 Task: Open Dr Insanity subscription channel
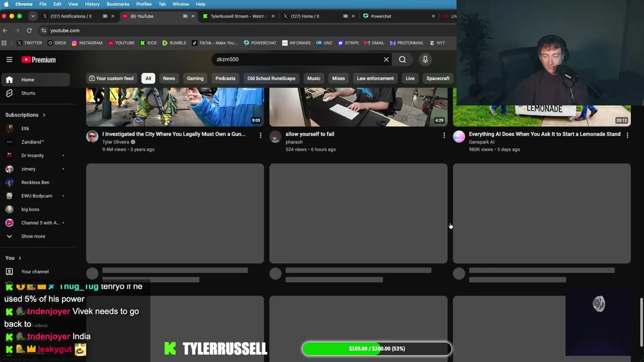coord(35,155)
